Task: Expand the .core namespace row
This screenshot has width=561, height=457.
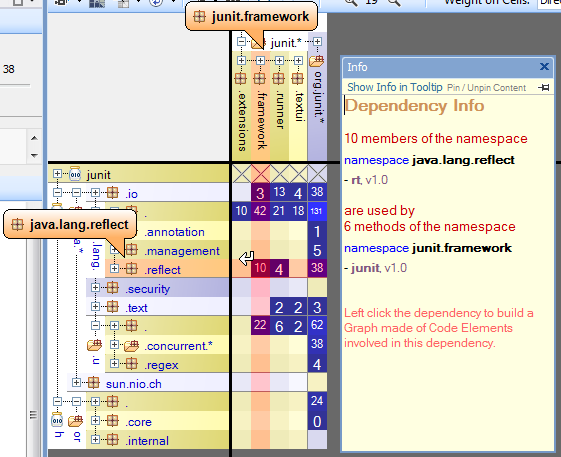Action: click(x=95, y=420)
